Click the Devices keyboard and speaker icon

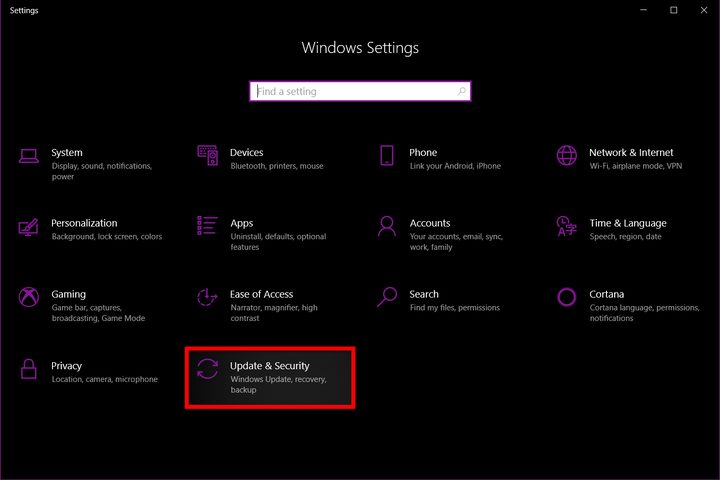point(208,155)
